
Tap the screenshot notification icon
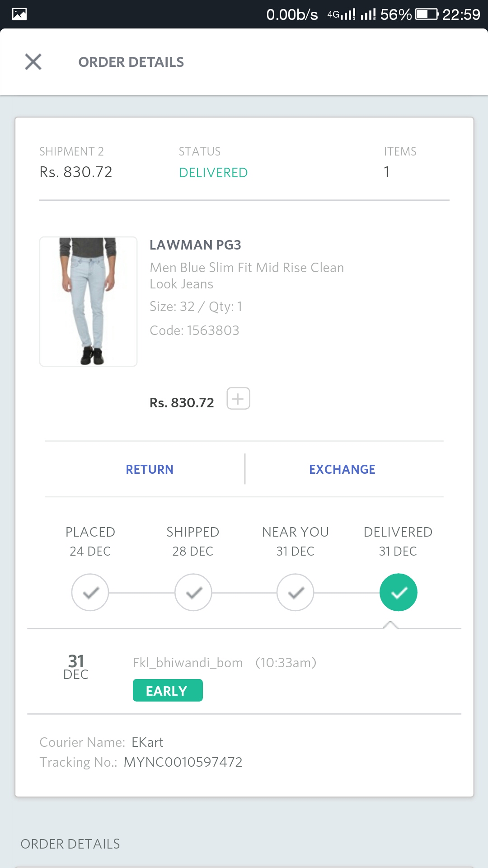point(19,14)
